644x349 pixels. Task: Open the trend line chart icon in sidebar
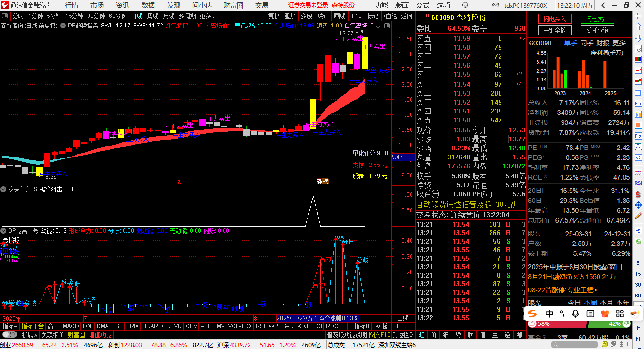[638, 70]
